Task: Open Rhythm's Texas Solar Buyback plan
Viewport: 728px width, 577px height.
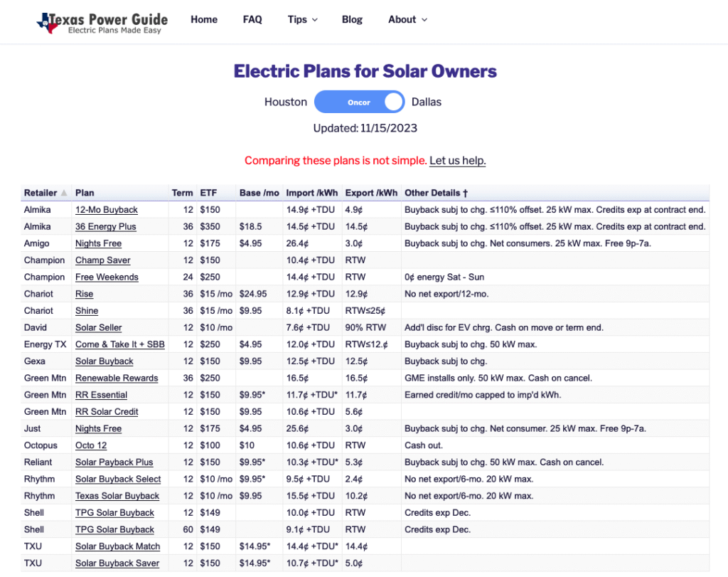Action: tap(115, 496)
